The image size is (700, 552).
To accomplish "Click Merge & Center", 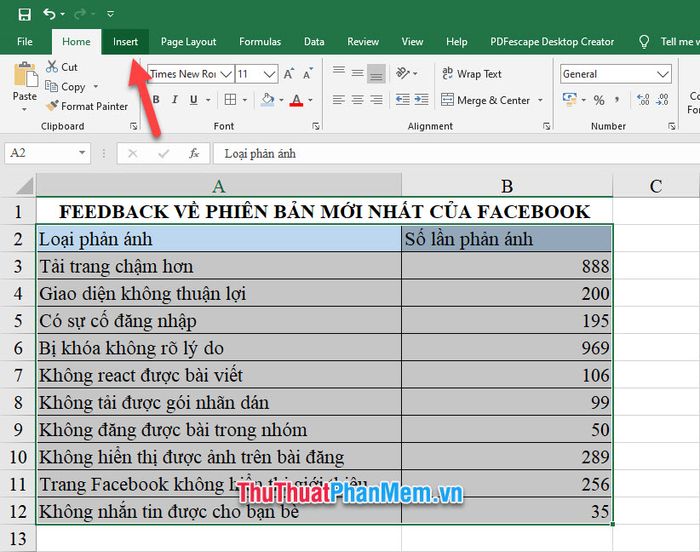I will click(485, 100).
